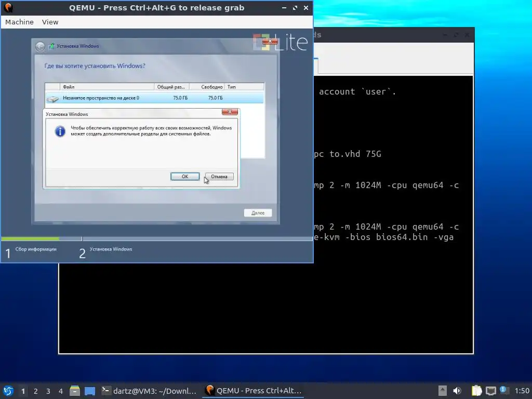Viewport: 532px width, 399px height.
Task: Click the 75.0 ГБ total size value
Action: [180, 98]
